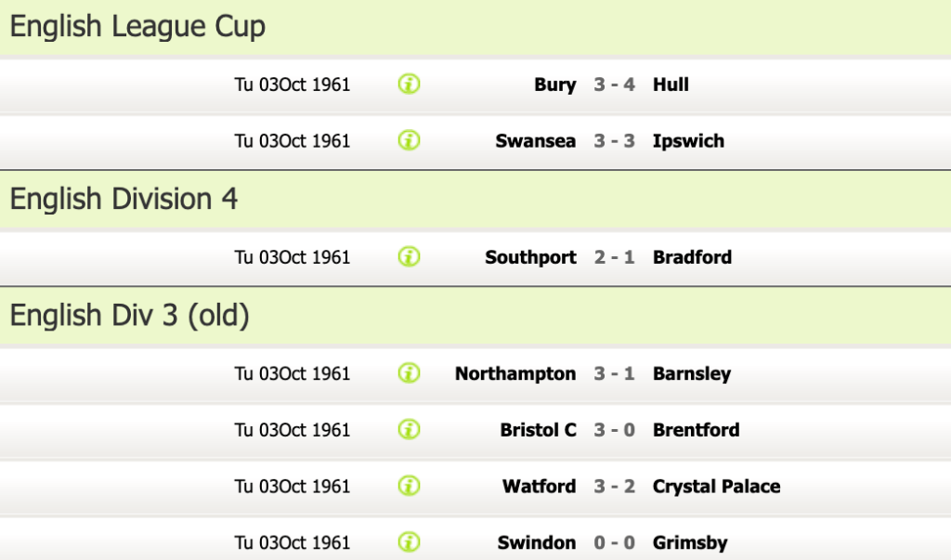Select the English Division 4 heading
951x560 pixels.
tap(124, 199)
